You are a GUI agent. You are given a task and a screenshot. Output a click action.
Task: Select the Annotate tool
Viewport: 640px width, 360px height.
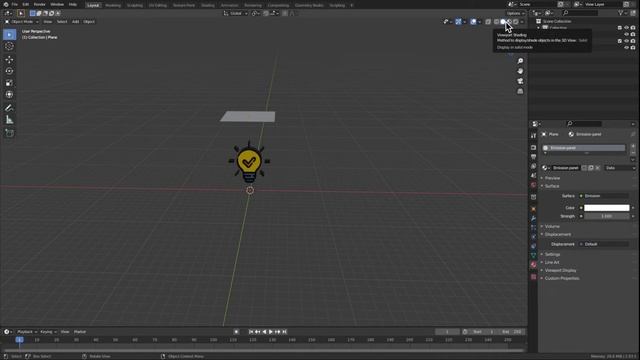tap(9, 108)
